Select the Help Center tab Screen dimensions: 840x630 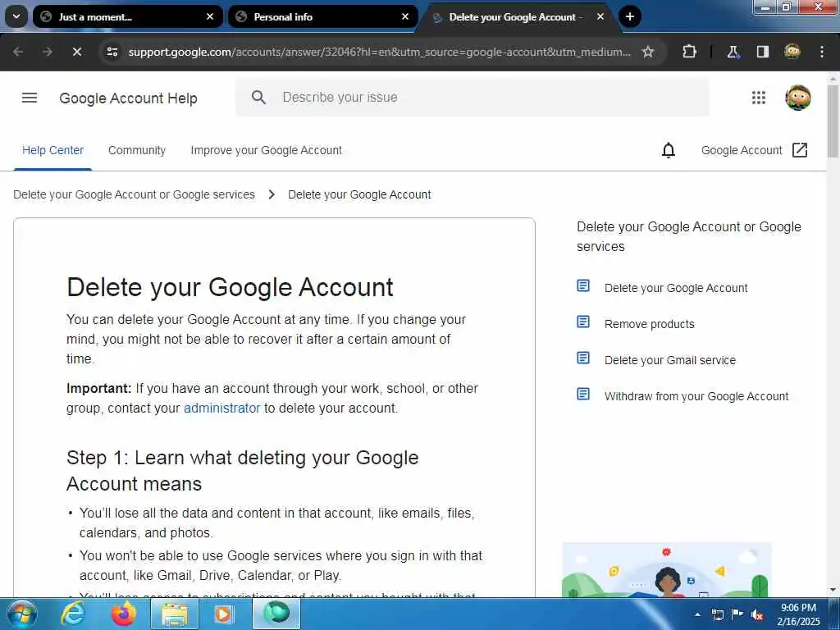[x=52, y=151]
